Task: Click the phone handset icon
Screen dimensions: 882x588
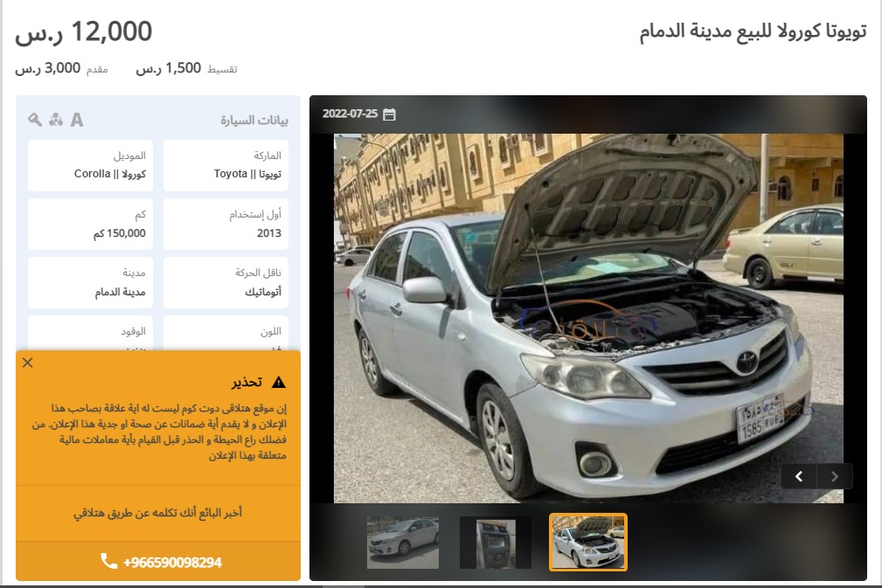Action: [x=108, y=561]
